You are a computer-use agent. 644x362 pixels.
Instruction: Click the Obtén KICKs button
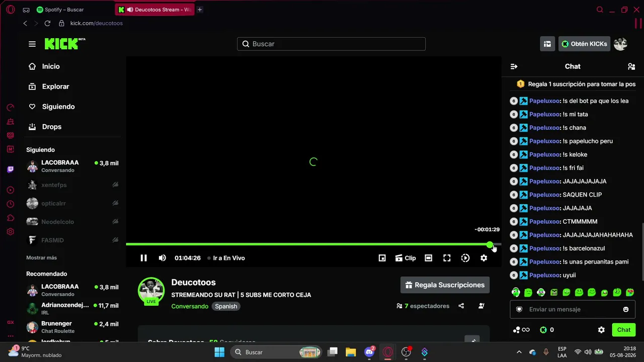point(584,44)
